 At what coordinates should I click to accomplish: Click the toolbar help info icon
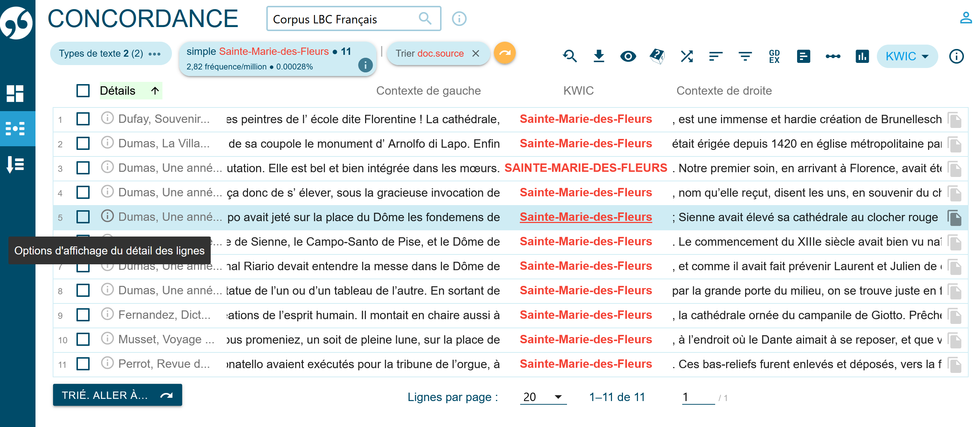coord(957,56)
